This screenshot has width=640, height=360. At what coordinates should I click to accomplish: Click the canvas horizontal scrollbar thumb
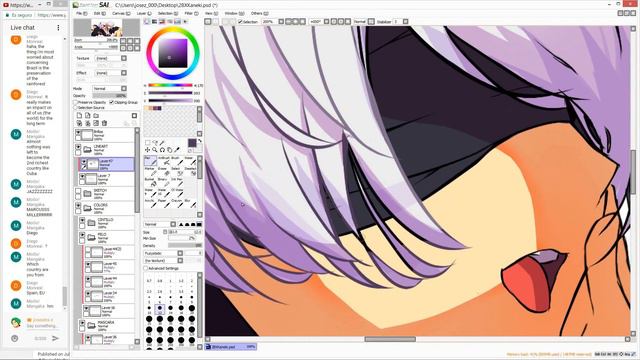(390, 339)
